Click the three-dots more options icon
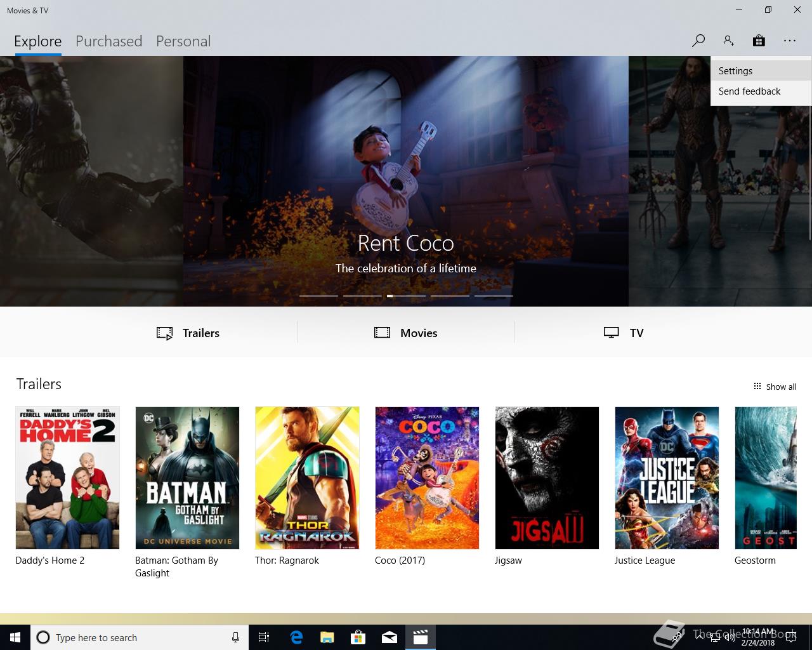This screenshot has width=812, height=650. tap(789, 41)
